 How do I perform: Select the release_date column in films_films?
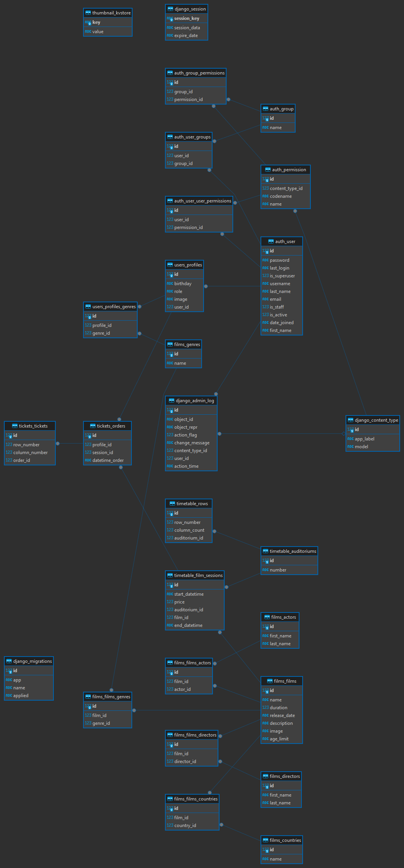[282, 715]
